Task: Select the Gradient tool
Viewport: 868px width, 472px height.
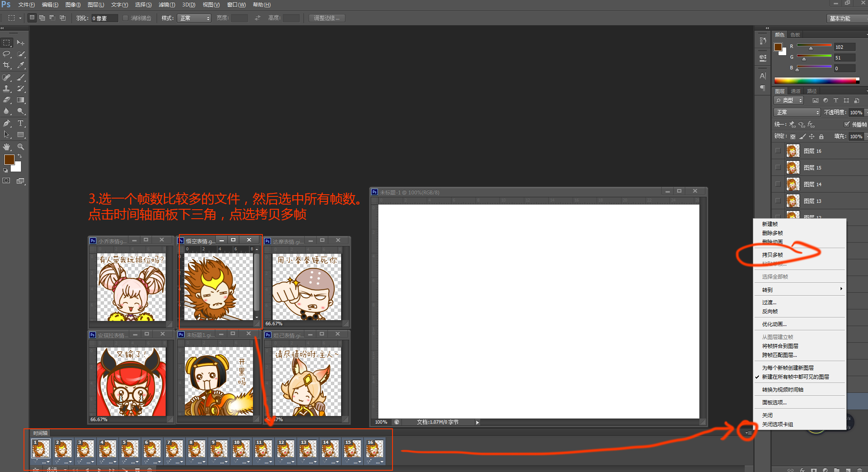Action: pos(21,100)
